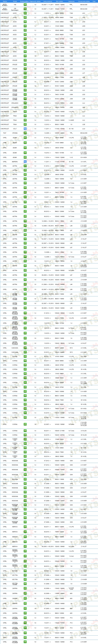The height and width of the screenshot is (644, 98).
Task: Select the VOLT model cell
Action: [15, 129]
